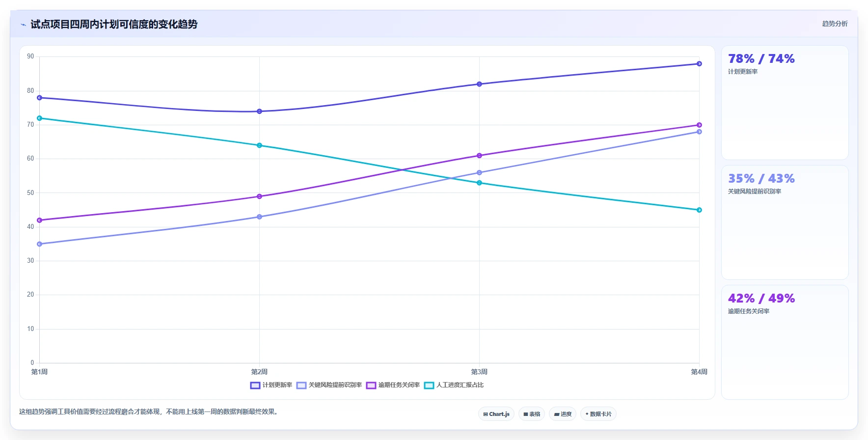Click the 计划更新率 data point at 第4周
Image resolution: width=868 pixels, height=440 pixels.
[699, 64]
